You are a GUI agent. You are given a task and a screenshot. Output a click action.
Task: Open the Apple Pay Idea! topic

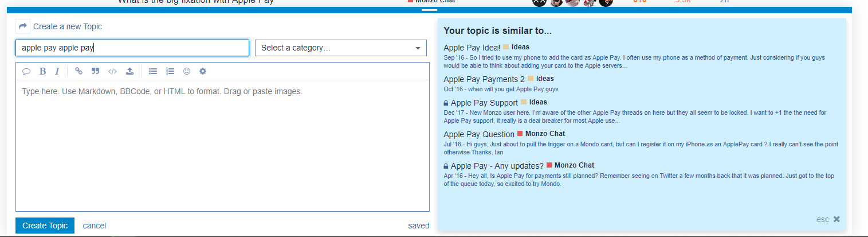click(472, 48)
